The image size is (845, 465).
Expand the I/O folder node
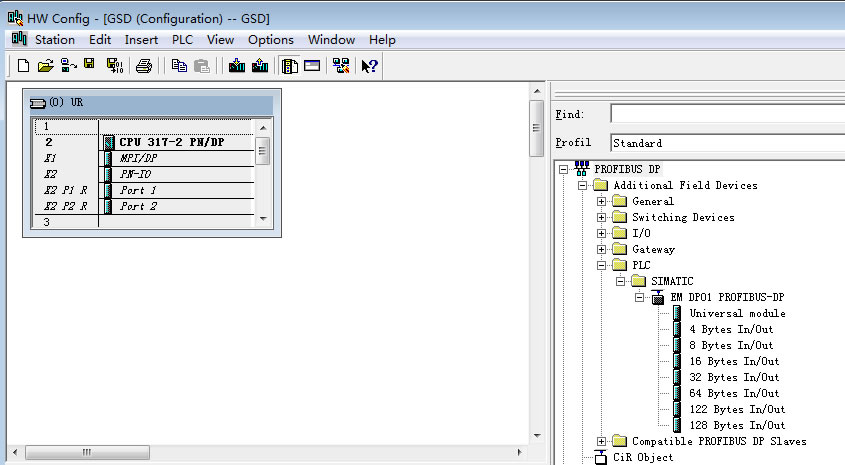point(601,233)
